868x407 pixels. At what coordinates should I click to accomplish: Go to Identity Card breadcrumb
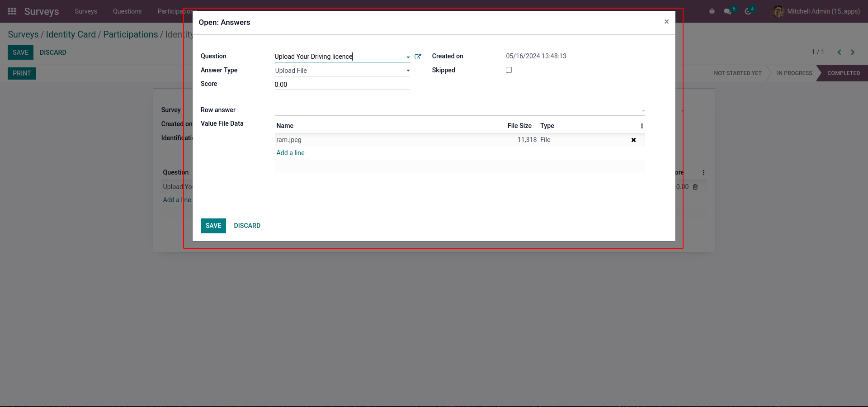[71, 34]
